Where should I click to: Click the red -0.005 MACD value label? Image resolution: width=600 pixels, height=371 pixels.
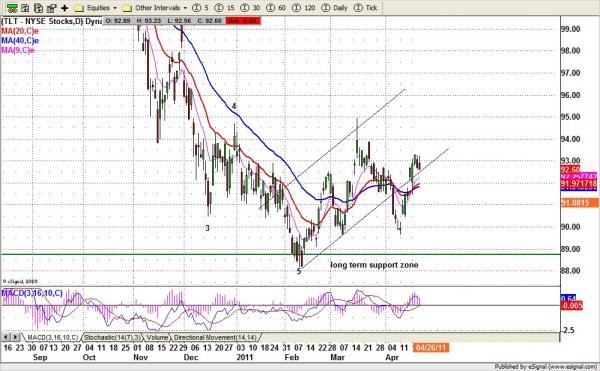click(x=572, y=305)
